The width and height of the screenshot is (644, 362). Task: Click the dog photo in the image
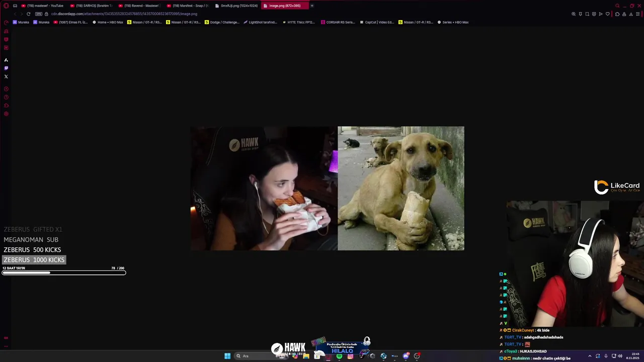click(401, 188)
